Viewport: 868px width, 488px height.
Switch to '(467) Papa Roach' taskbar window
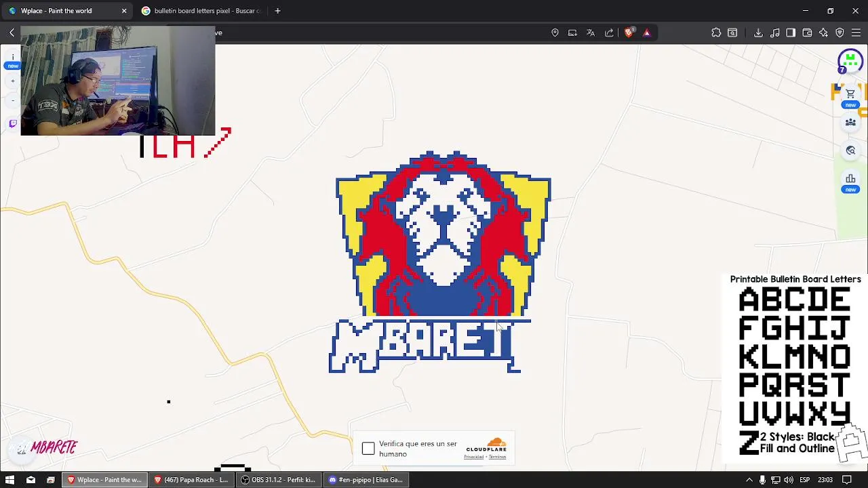tap(192, 480)
